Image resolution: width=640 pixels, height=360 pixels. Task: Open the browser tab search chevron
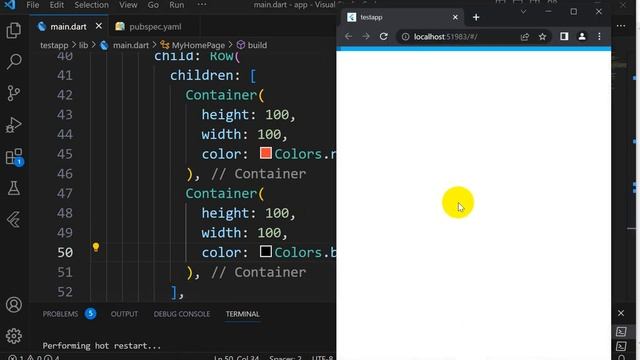(523, 12)
